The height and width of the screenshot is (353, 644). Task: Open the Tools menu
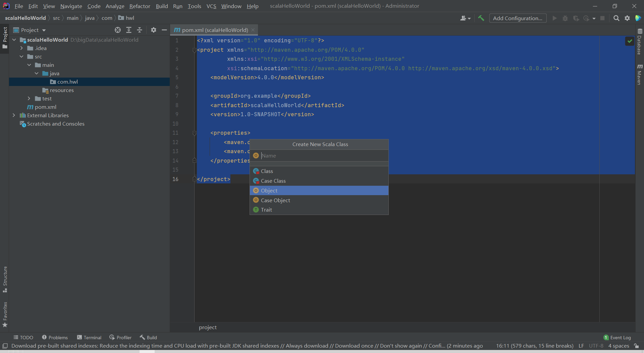point(194,6)
